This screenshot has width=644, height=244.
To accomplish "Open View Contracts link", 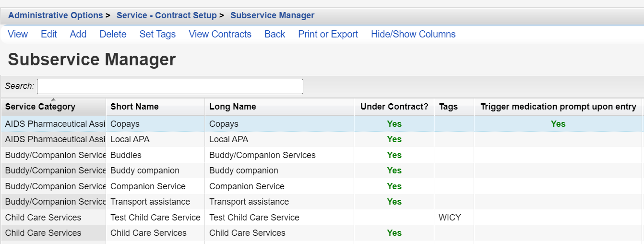I will [x=220, y=34].
